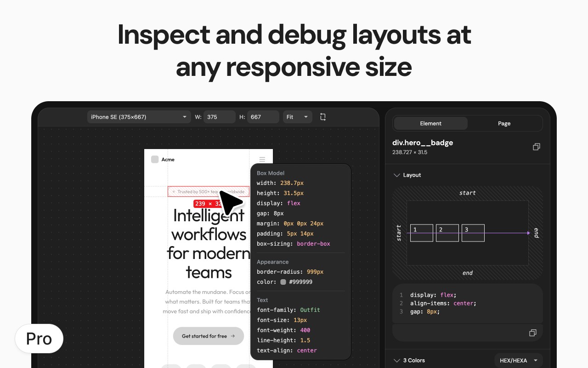Click the 'Automate the mundane' paragraph
This screenshot has height=368, width=588.
pos(208,302)
